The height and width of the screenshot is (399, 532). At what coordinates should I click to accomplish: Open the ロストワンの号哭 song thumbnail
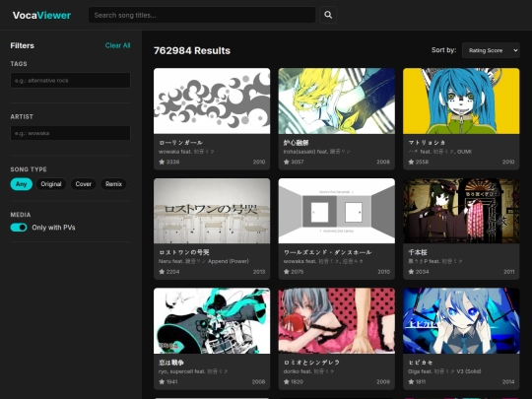point(212,211)
